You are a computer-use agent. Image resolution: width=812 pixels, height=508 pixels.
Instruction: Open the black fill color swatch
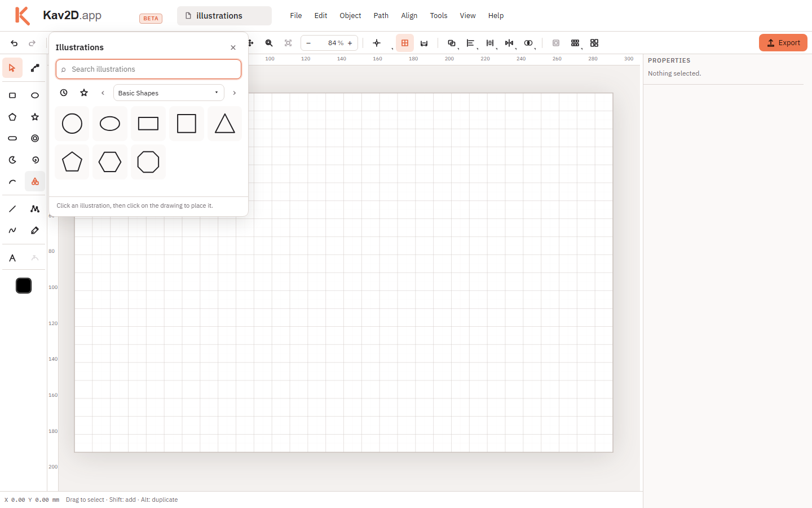24,286
